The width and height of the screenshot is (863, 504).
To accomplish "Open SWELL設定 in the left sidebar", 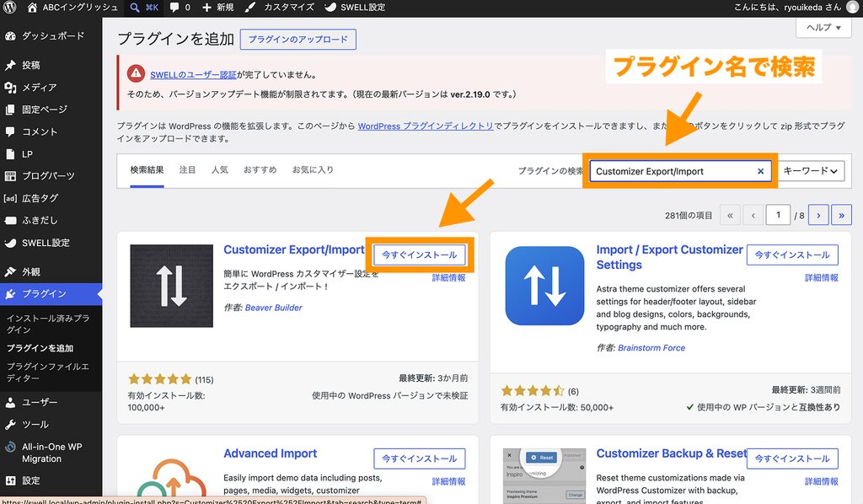I will [51, 243].
